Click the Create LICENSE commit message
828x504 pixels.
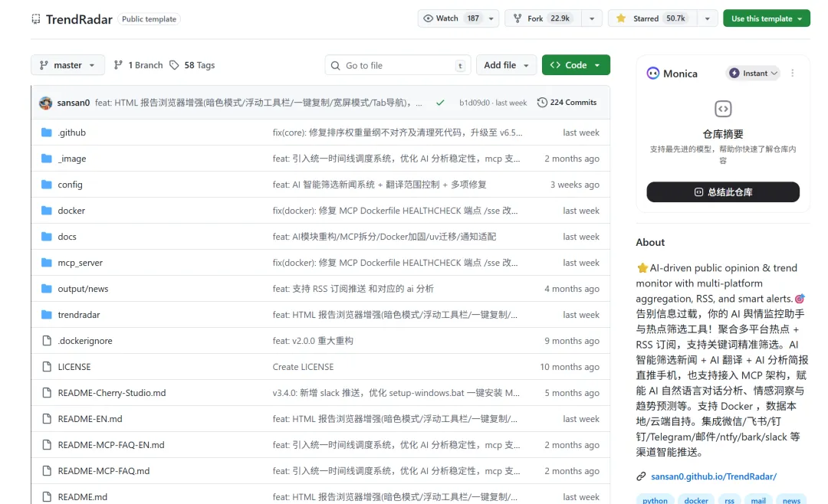303,367
